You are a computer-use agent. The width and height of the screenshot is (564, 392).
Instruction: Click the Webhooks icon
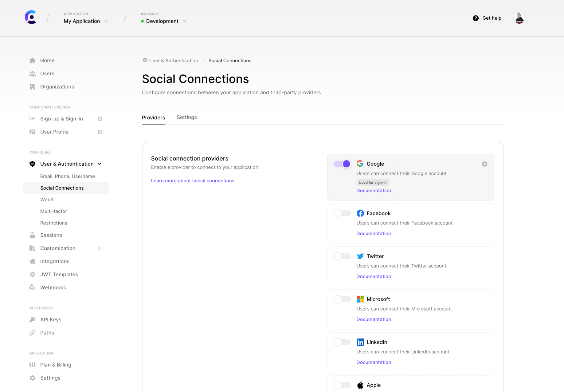click(x=32, y=287)
